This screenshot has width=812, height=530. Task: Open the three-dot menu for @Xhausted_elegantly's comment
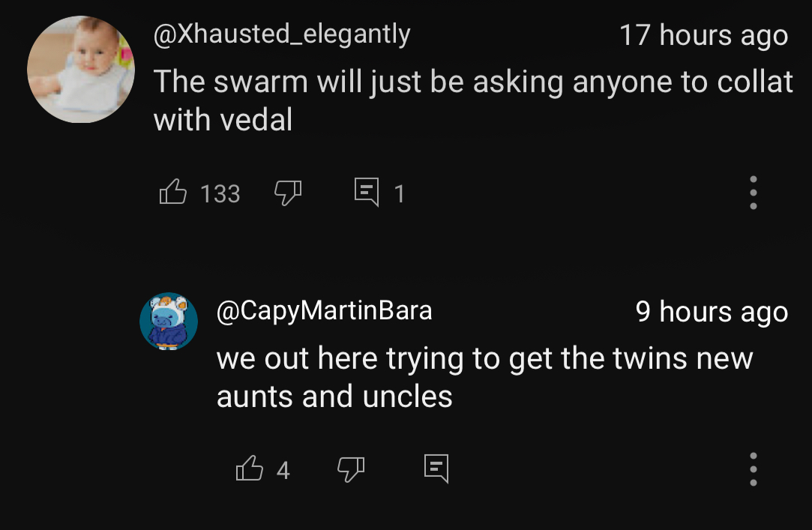754,193
